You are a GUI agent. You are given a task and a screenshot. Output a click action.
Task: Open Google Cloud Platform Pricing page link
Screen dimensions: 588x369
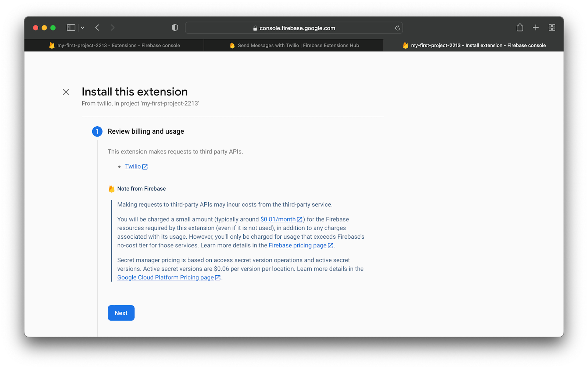coord(165,278)
